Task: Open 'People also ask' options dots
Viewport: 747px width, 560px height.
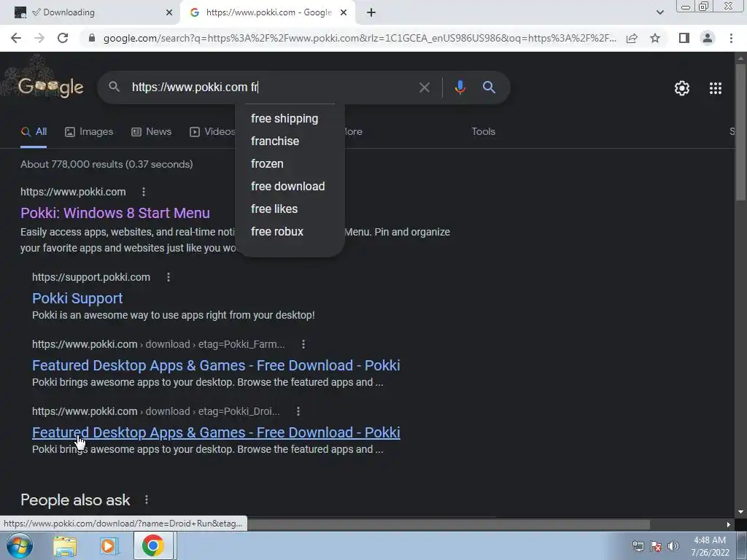Action: coord(146,499)
